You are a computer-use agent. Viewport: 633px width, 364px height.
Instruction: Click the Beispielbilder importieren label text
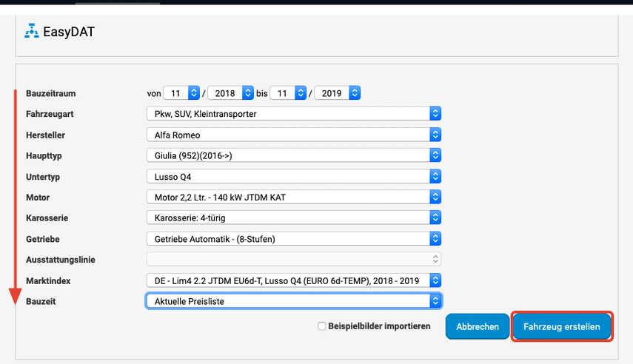pyautogui.click(x=378, y=326)
